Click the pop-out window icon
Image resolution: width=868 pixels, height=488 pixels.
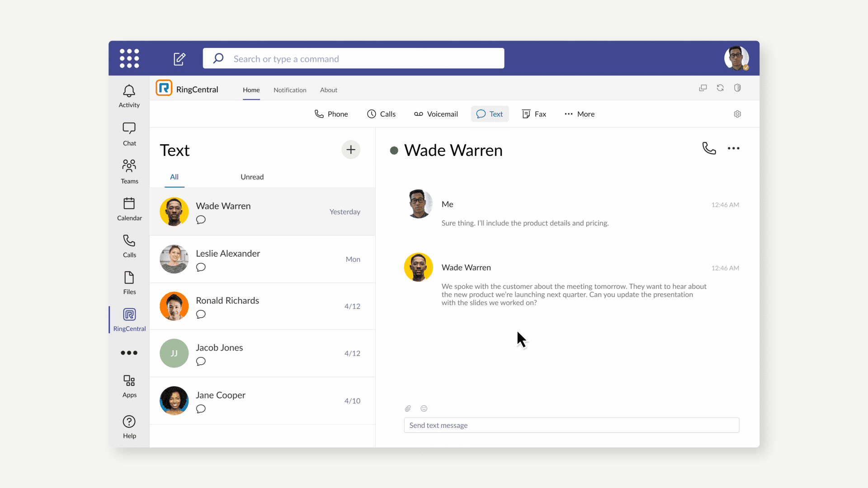(x=703, y=88)
